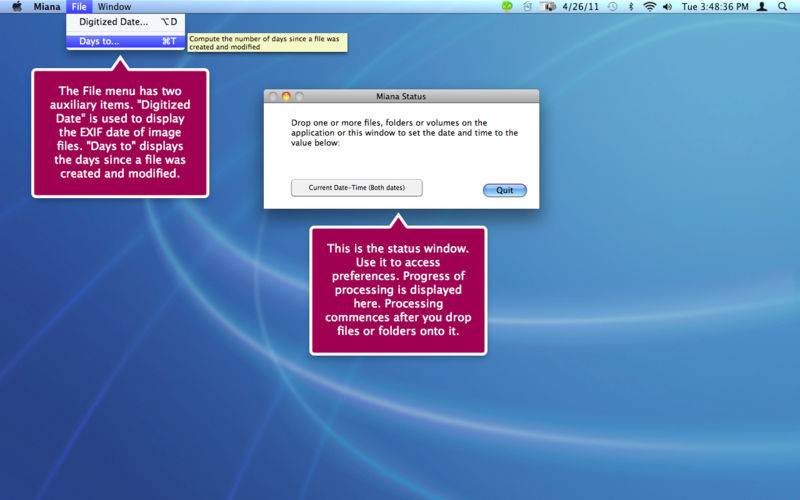Open the Wi-Fi status menu
The width and height of the screenshot is (800, 500).
click(x=649, y=7)
